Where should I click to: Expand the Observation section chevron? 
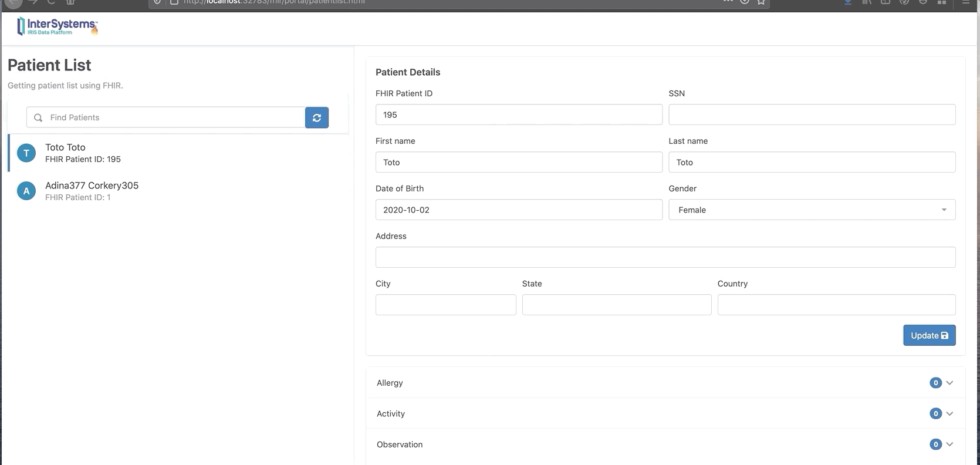949,444
